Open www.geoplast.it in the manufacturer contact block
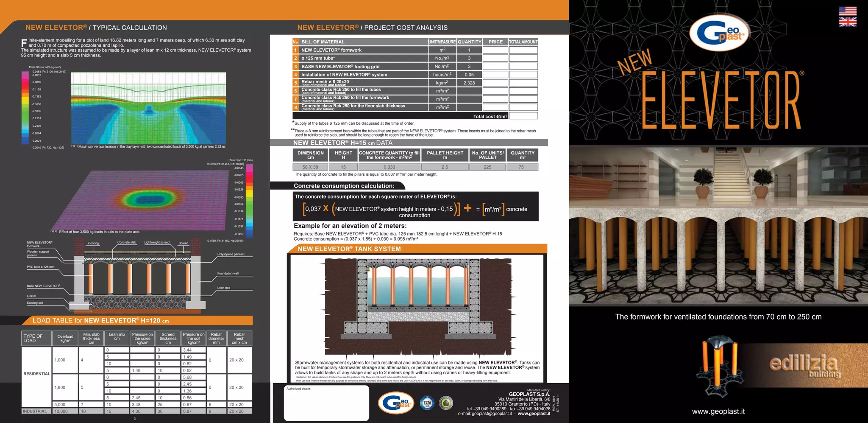This screenshot has height=423, width=868. [534, 414]
